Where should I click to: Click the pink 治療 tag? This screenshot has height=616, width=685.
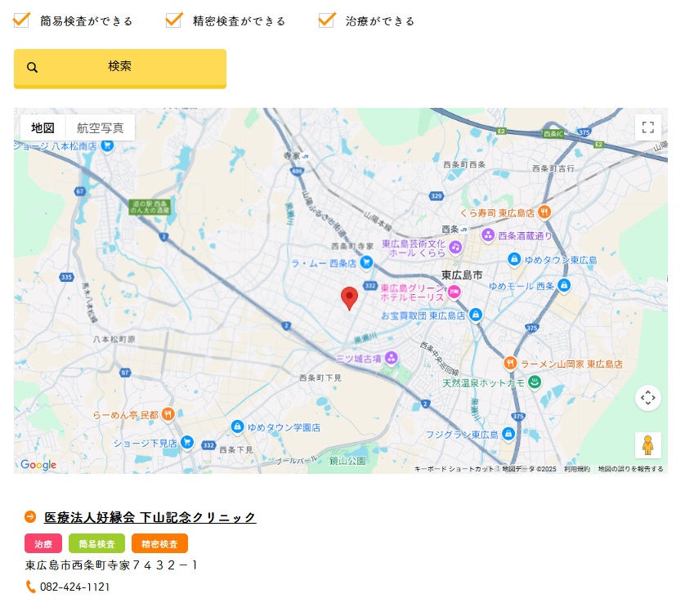43,543
